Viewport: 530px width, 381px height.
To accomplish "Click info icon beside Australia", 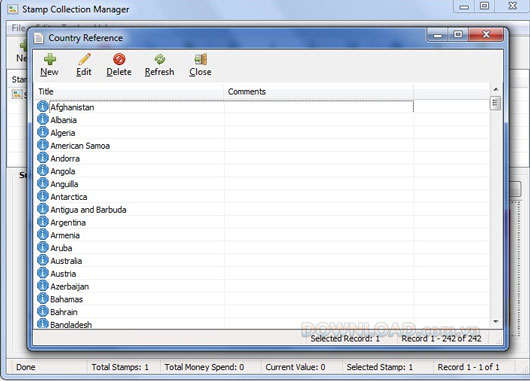I will tap(43, 260).
